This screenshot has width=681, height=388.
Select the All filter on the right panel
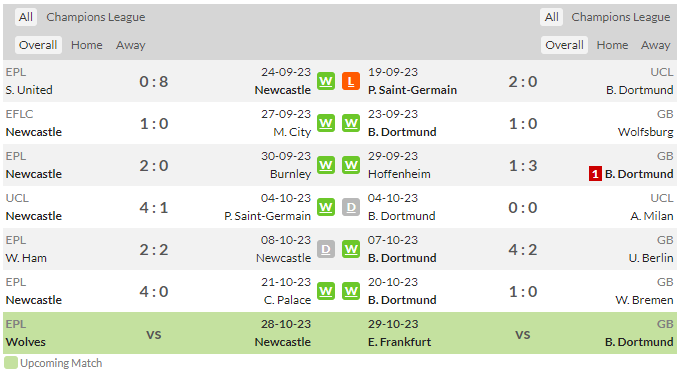pyautogui.click(x=552, y=17)
